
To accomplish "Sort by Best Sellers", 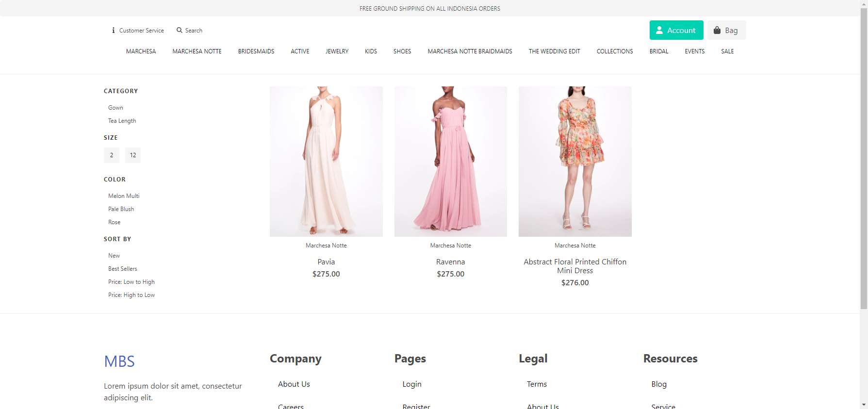I will [123, 269].
